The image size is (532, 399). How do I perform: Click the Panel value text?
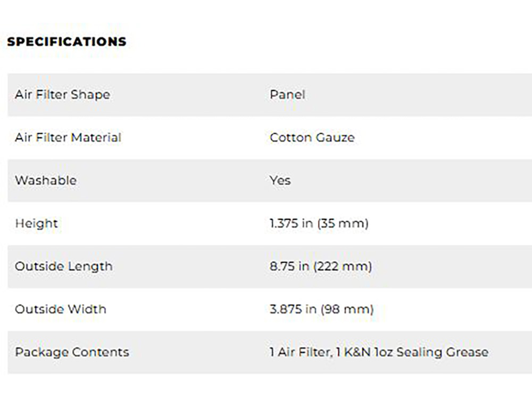pos(287,95)
